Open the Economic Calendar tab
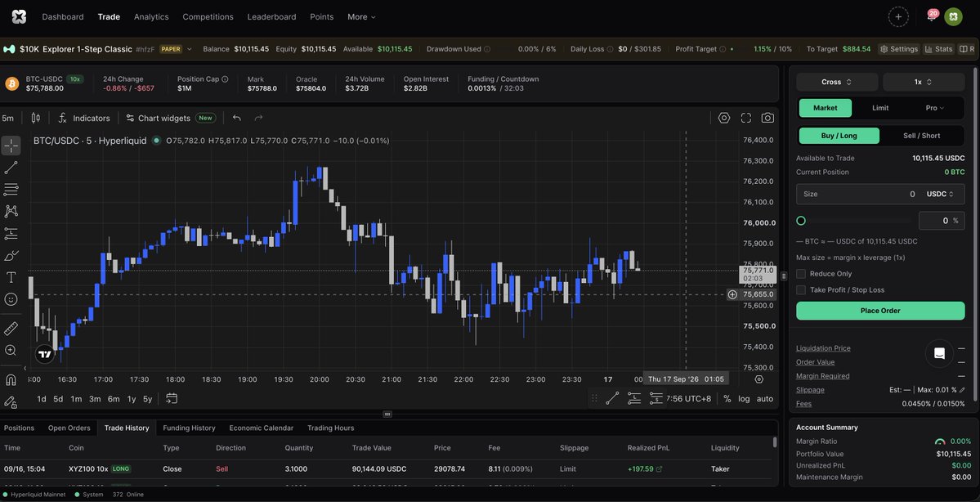 coord(262,428)
